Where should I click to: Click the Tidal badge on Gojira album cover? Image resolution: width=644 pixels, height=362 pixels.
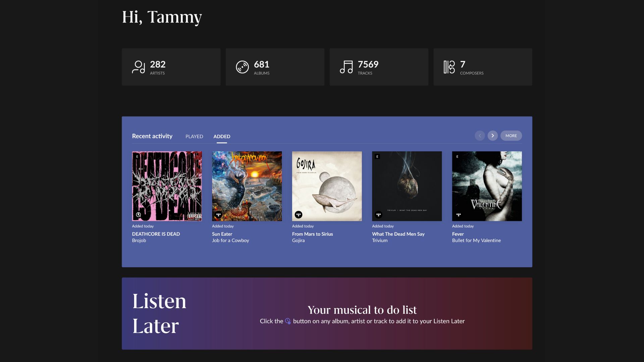[x=299, y=215]
